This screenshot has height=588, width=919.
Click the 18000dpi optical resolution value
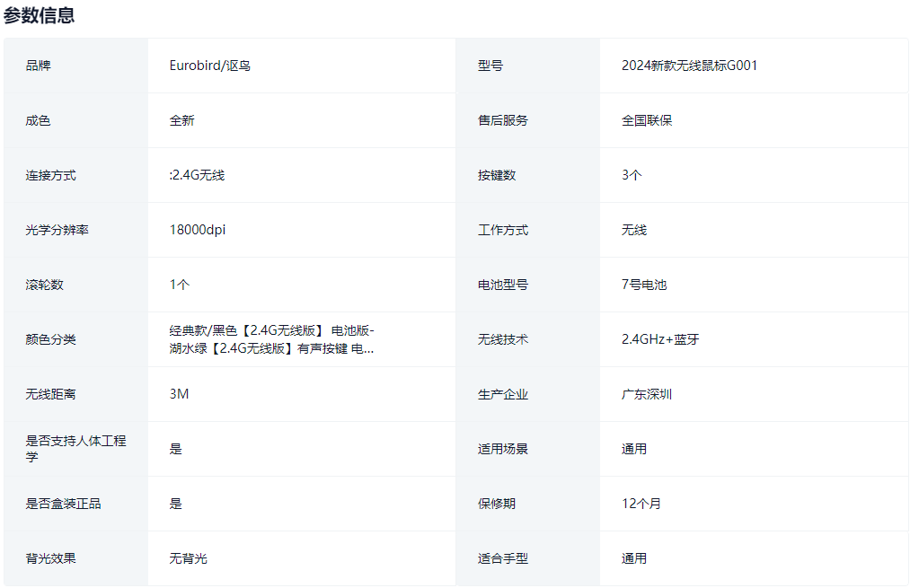click(x=198, y=230)
